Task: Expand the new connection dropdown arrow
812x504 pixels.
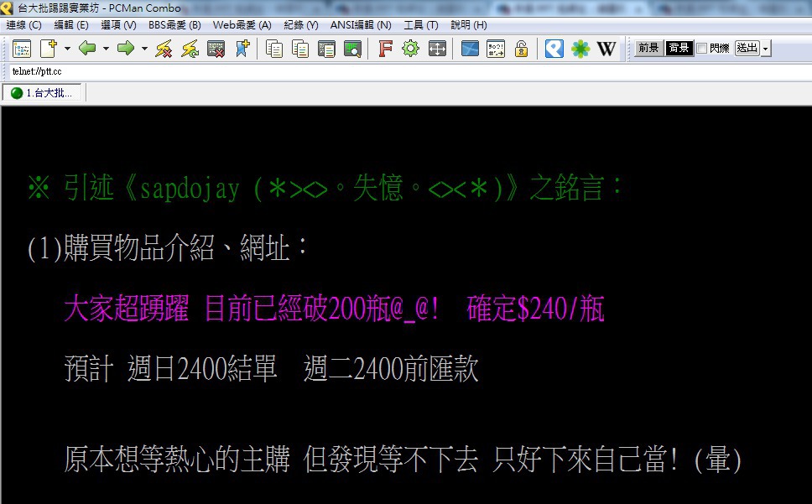Action: (x=67, y=49)
